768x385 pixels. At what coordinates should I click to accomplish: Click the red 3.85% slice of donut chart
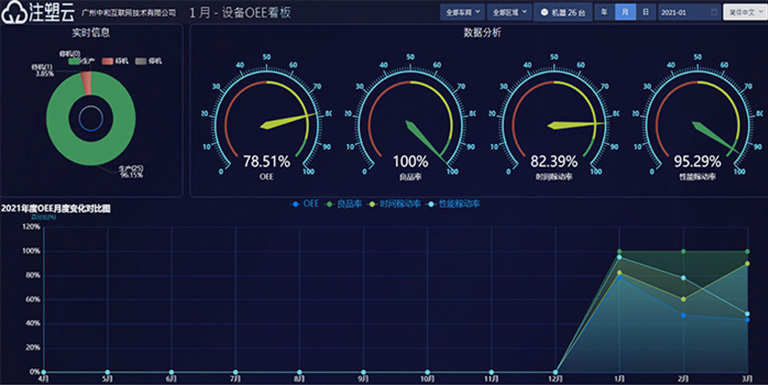[x=86, y=82]
